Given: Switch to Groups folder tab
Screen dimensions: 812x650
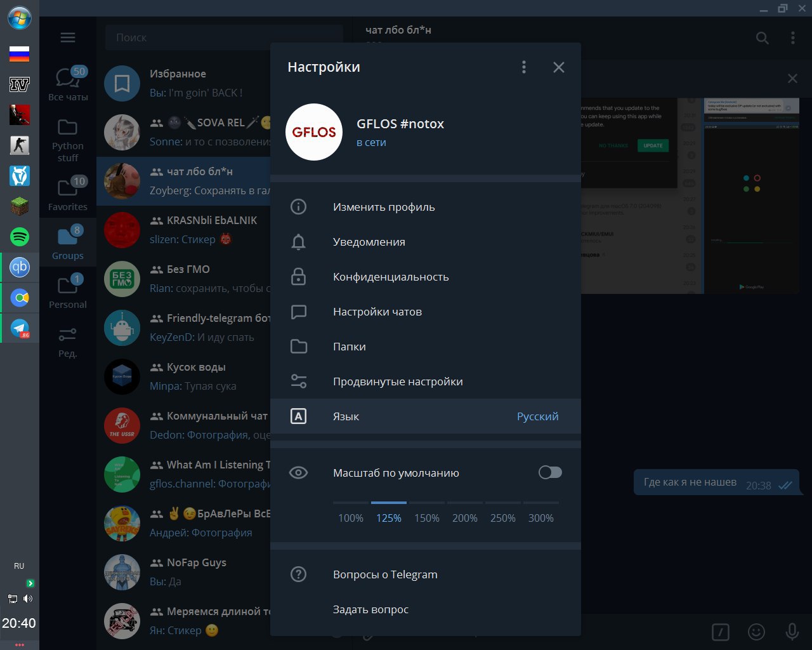Looking at the screenshot, I should click(68, 242).
